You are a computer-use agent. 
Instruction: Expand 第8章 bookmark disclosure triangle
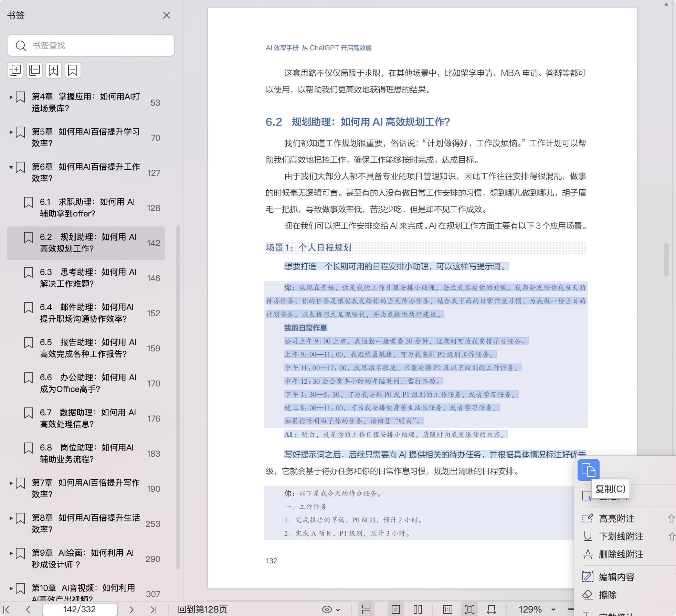click(11, 518)
